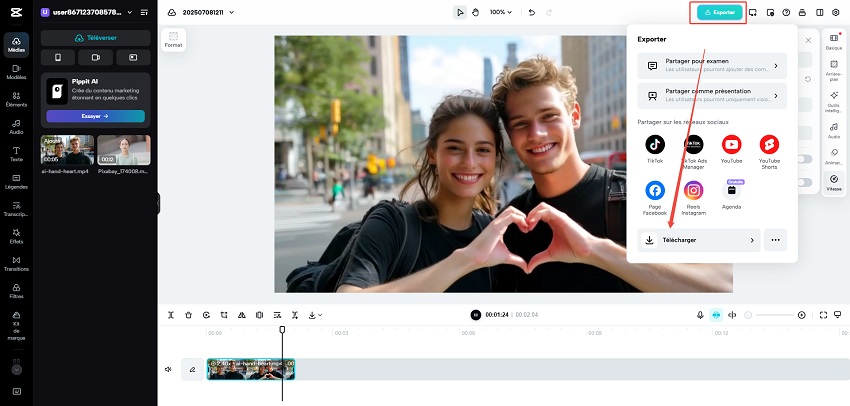This screenshot has width=850, height=406.
Task: Open the download dropdown in timeline toolbar
Action: pyautogui.click(x=315, y=315)
